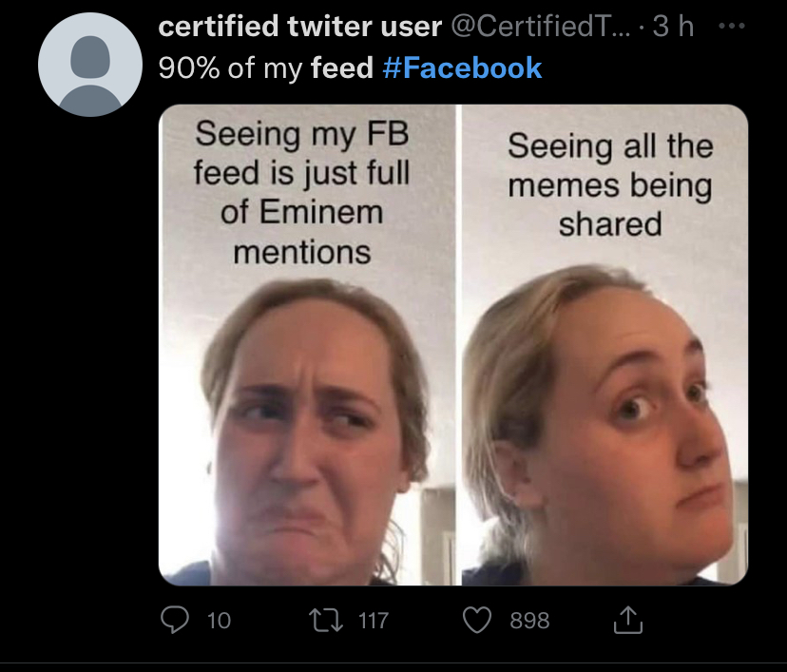Click the "Eminem mentions" caption in the image
The image size is (787, 672).
coord(301,231)
